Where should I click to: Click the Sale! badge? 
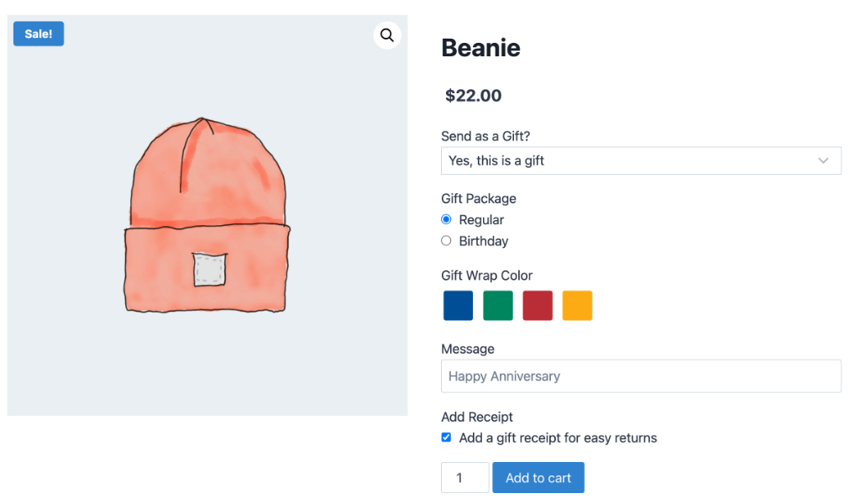click(39, 34)
